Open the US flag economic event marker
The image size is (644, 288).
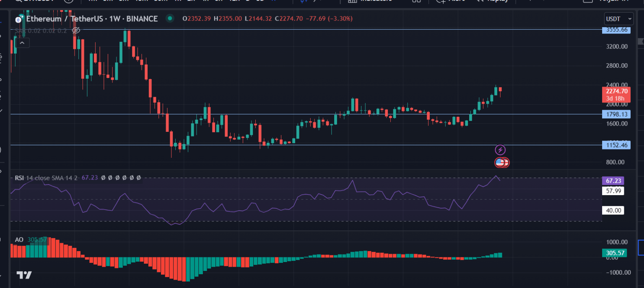click(x=502, y=162)
